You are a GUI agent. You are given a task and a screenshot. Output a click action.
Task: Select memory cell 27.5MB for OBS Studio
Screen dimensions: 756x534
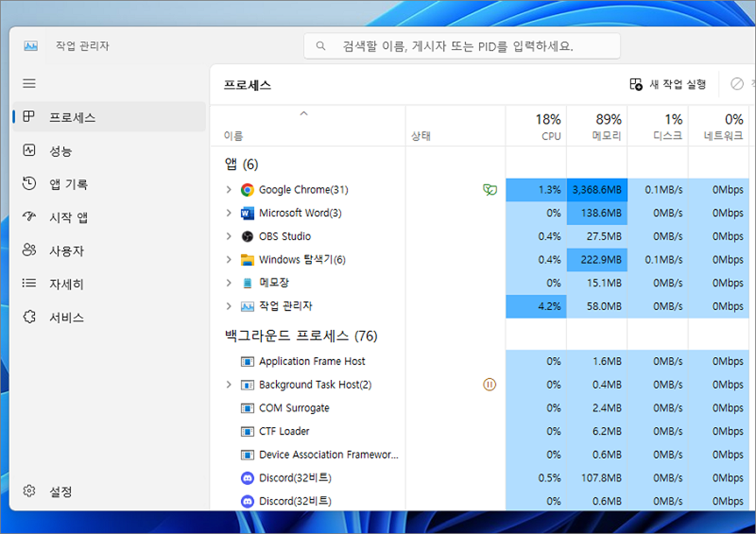(597, 236)
